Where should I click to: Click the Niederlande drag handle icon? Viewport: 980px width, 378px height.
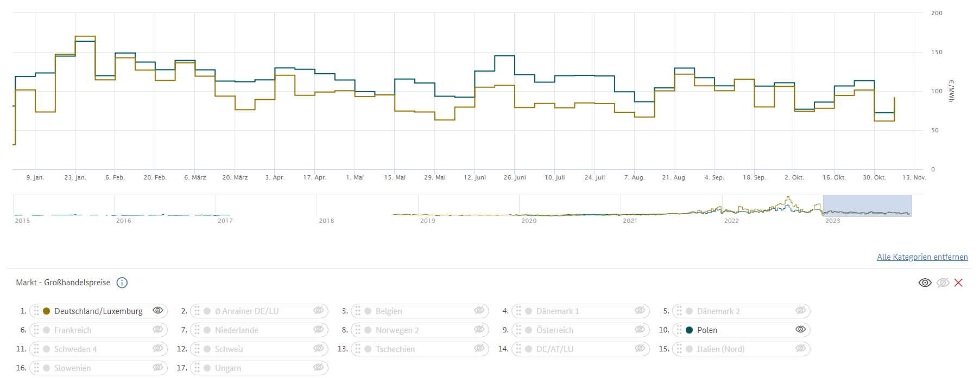click(x=197, y=330)
